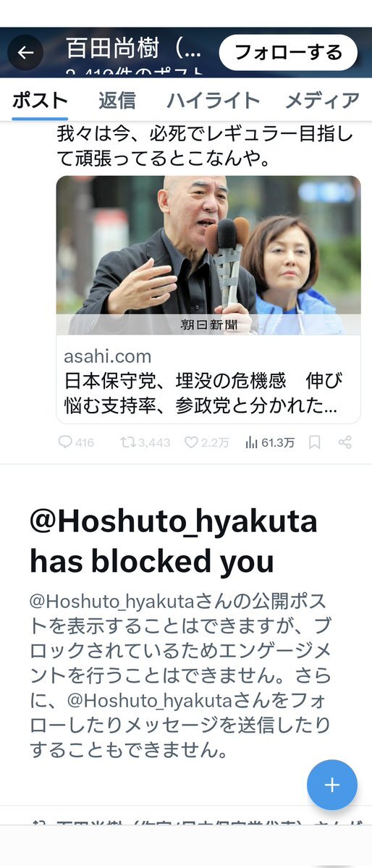The height and width of the screenshot is (868, 372).
Task: Open view analytics icon showing 61.3万
Action: (270, 442)
